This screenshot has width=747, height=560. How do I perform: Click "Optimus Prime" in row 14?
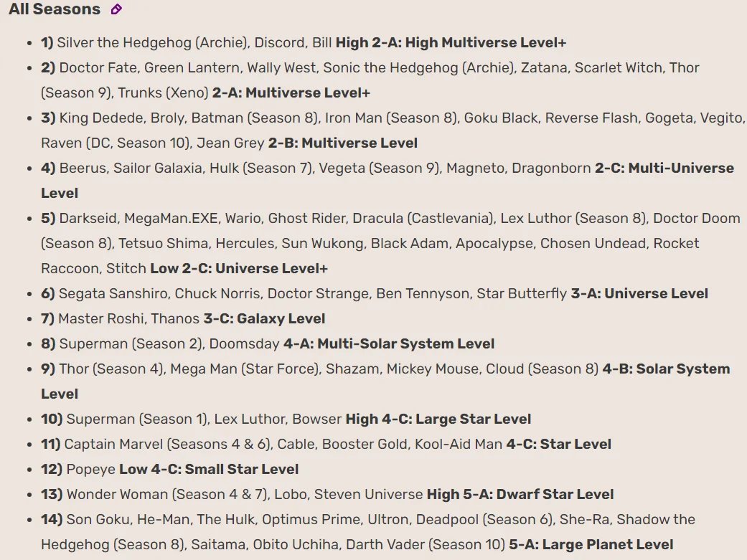(311, 520)
